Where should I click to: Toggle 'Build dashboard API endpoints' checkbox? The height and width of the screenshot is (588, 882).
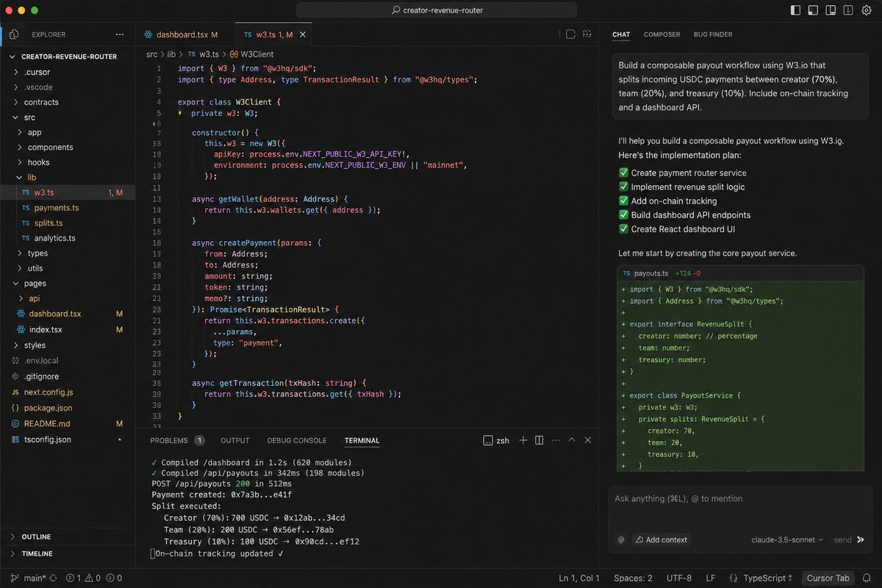click(x=624, y=215)
